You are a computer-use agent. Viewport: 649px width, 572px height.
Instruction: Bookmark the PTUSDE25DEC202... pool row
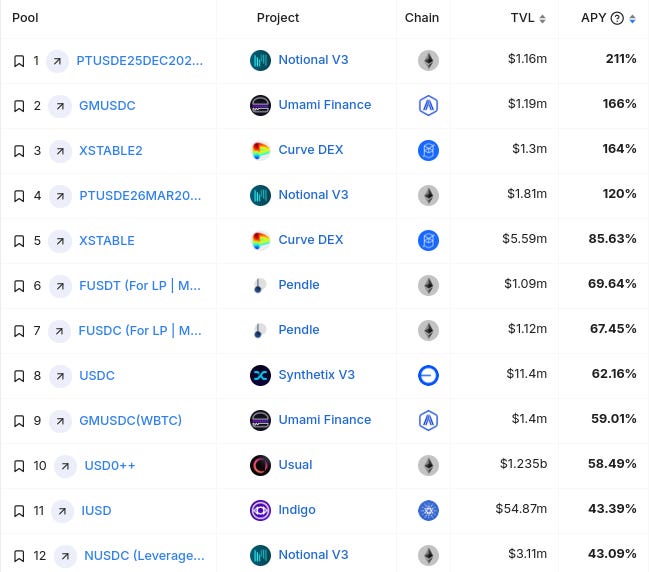(19, 61)
